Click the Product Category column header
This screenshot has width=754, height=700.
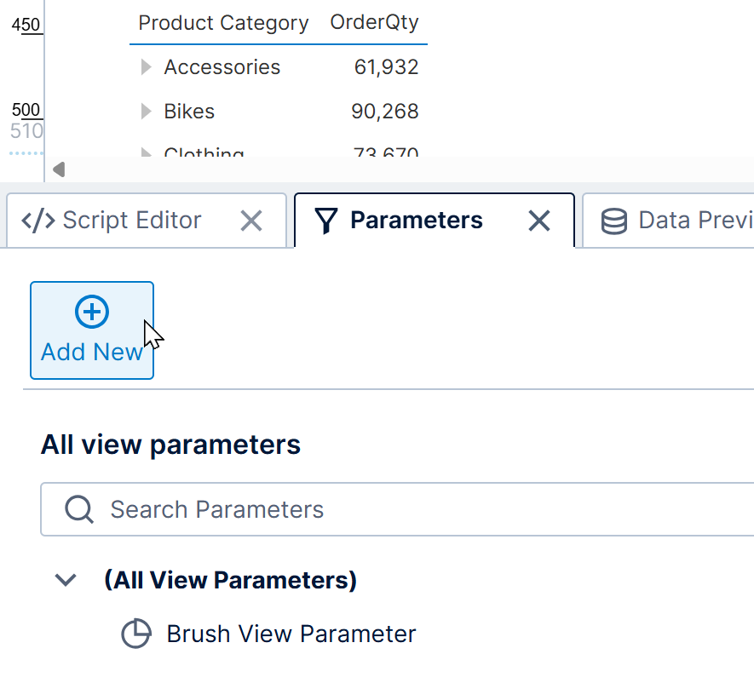pos(223,23)
